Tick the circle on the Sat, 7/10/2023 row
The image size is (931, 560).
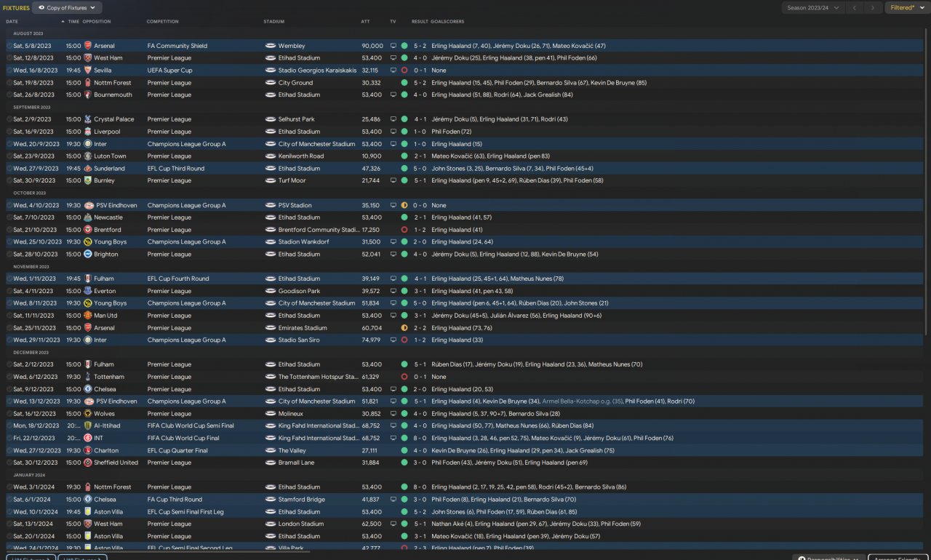click(9, 217)
